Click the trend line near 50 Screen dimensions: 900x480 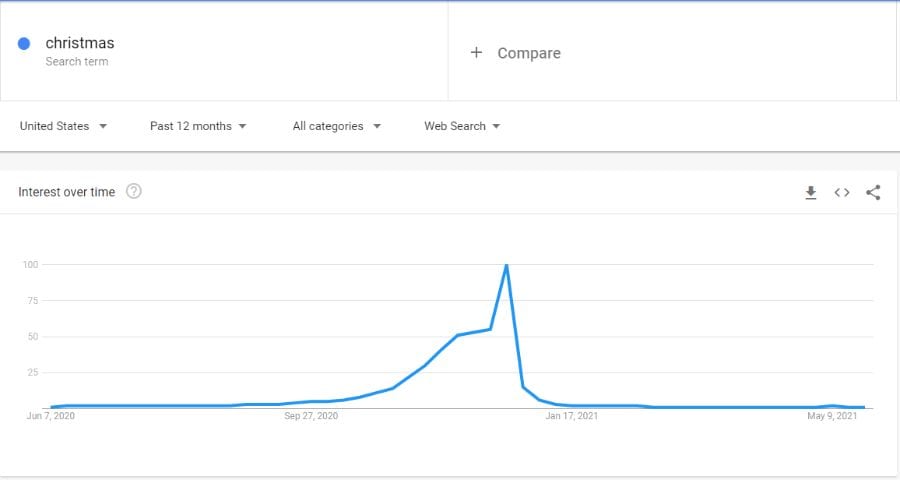(x=458, y=335)
